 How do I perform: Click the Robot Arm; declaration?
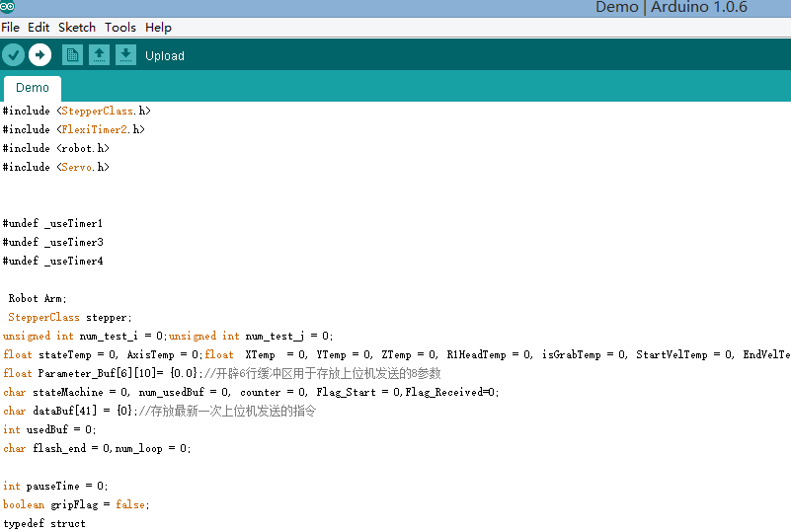pos(38,298)
